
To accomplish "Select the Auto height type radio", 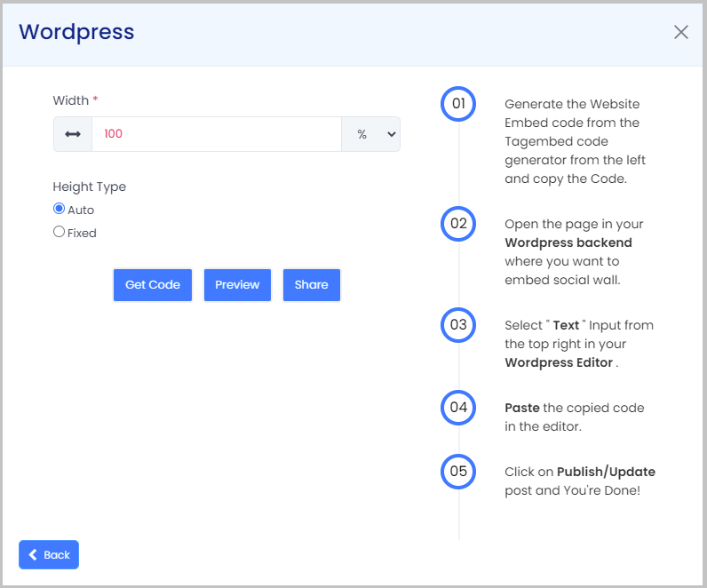I will click(x=60, y=209).
